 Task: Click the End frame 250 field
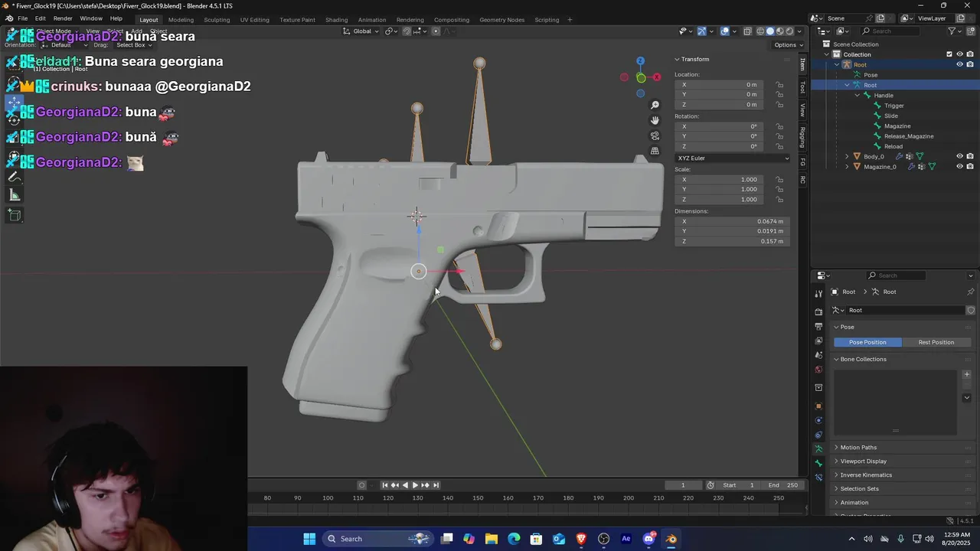pos(782,485)
